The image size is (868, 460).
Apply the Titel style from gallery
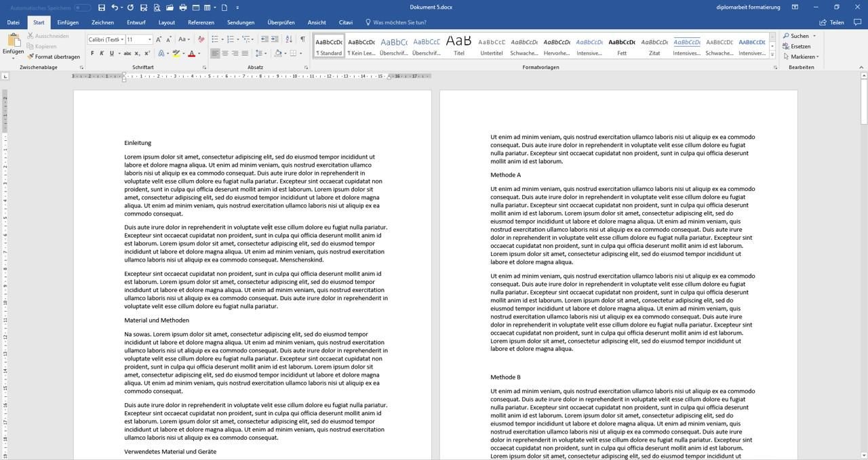(x=459, y=45)
